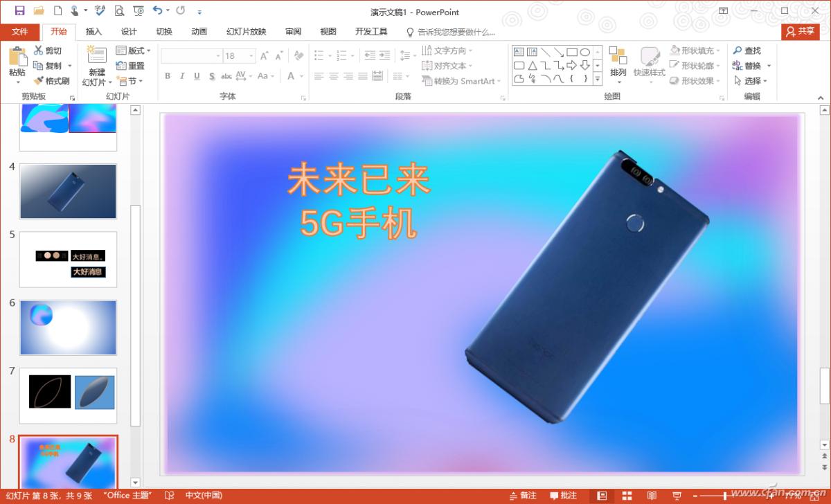Screen dimensions: 831x504
Task: Click the Arrange (排列) icon
Action: coord(617,62)
